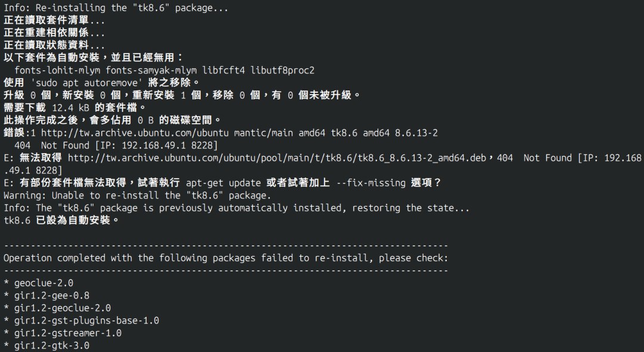
Task: Click the 'Operation completed with the following packages' line
Action: (225, 258)
